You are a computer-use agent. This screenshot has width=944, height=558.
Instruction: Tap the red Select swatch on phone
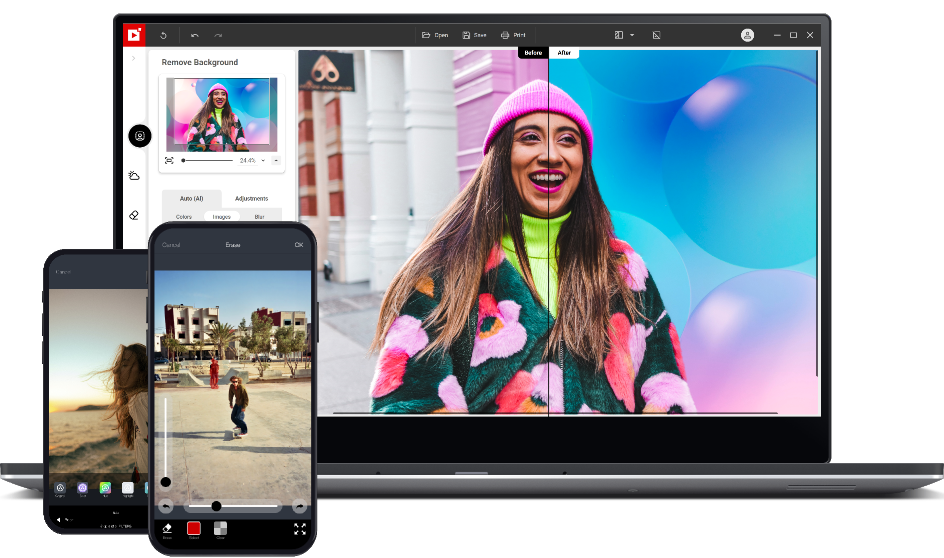click(x=194, y=530)
